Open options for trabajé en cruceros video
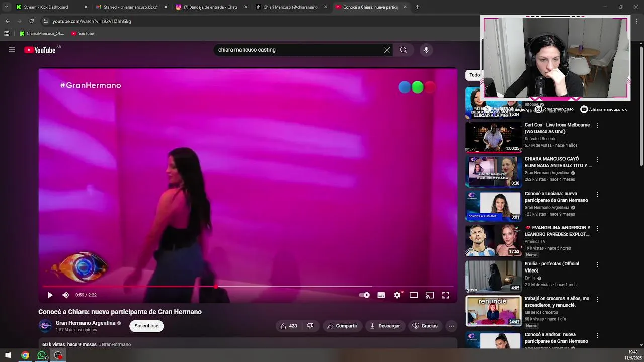 [598, 299]
